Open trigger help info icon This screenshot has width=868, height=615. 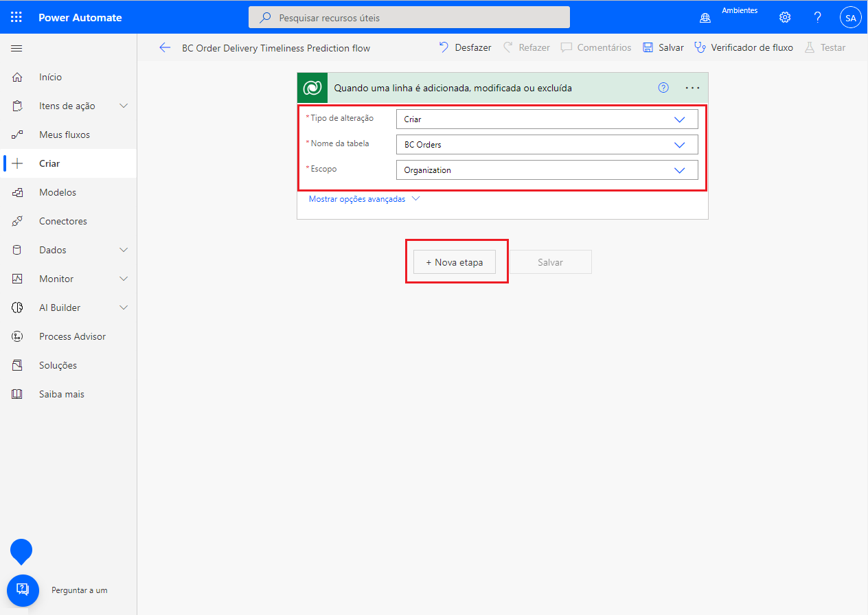coord(663,88)
